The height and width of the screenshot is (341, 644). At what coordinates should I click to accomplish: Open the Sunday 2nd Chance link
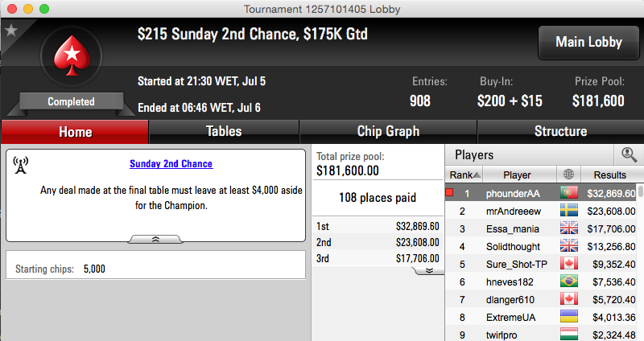point(171,164)
